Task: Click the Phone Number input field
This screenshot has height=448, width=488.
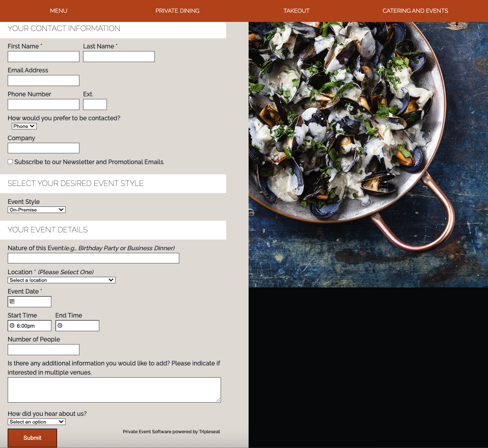Action: [x=43, y=104]
